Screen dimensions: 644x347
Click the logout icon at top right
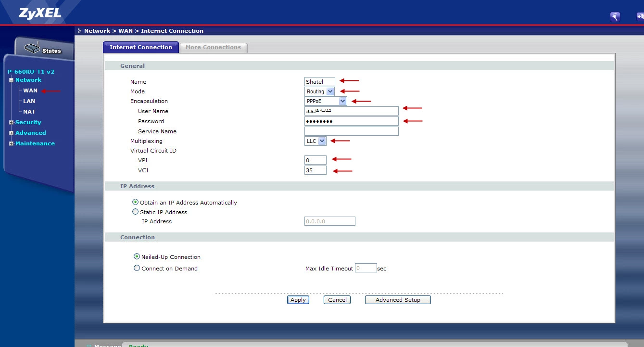640,17
